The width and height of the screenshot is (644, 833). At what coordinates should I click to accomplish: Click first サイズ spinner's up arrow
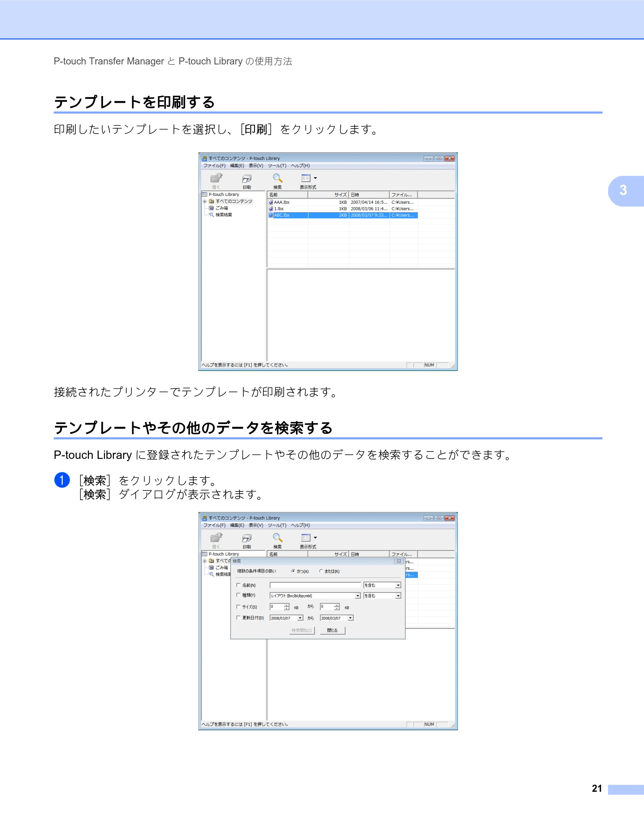287,605
